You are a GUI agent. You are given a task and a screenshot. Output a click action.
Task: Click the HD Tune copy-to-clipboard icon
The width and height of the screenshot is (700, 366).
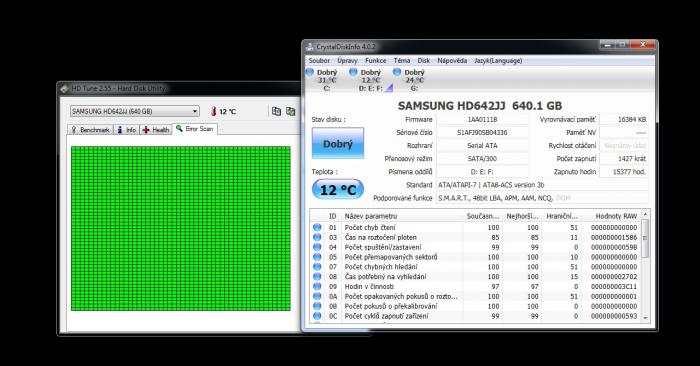276,111
